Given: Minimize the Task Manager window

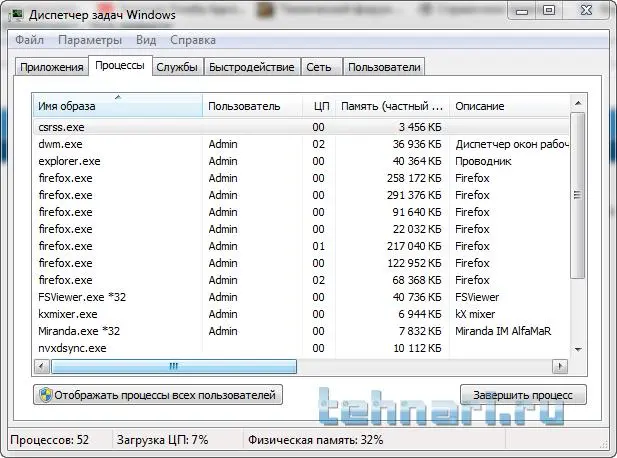Looking at the screenshot, I should click(522, 11).
